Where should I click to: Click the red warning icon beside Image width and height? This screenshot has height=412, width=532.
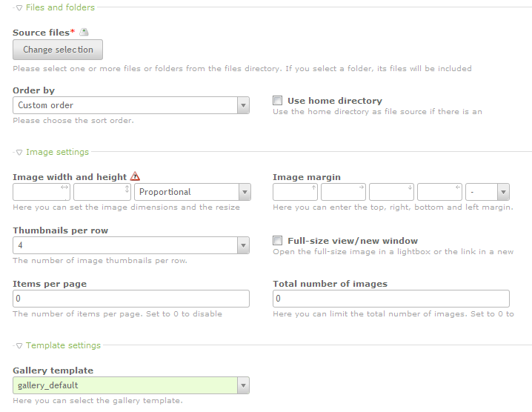(135, 176)
